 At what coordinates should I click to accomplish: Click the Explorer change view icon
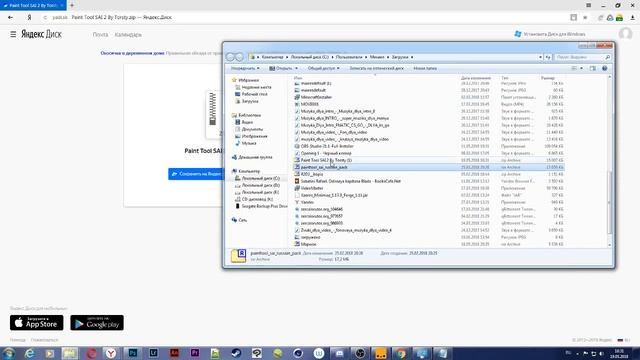click(x=574, y=68)
